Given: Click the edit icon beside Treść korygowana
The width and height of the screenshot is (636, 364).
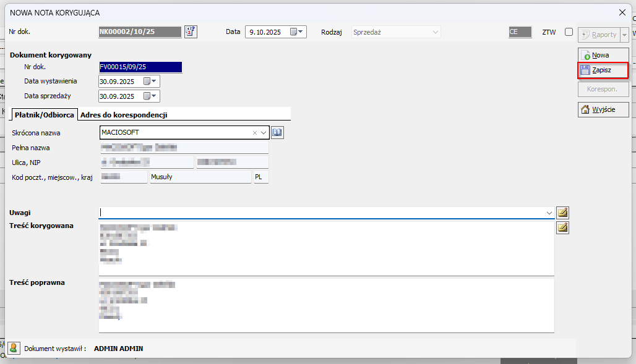Looking at the screenshot, I should (x=562, y=227).
